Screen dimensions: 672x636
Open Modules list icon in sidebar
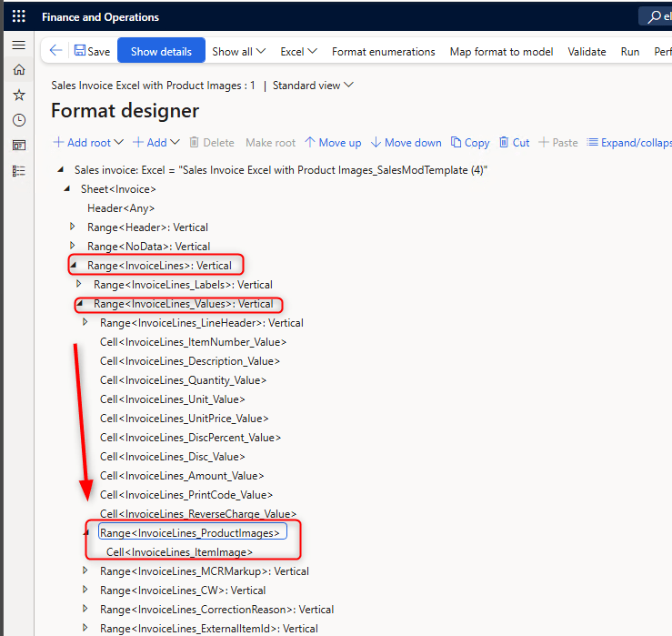tap(18, 170)
